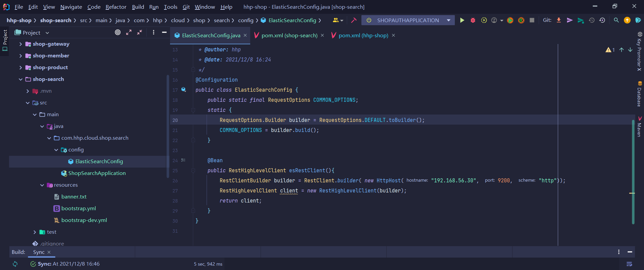Viewport: 644px width, 270px height.
Task: Select bootstrap-dev.yml in the tree
Action: [x=84, y=220]
